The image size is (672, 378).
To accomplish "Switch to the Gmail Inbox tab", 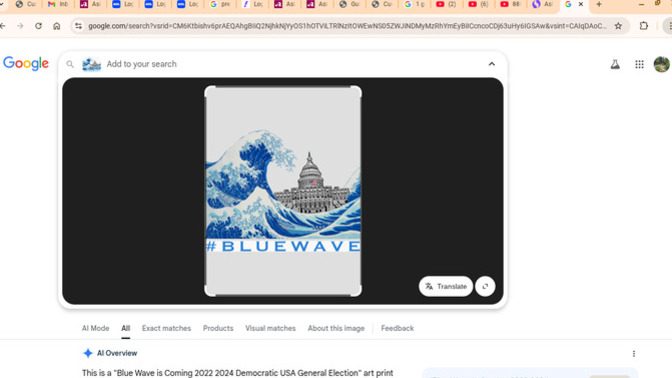I will click(58, 4).
